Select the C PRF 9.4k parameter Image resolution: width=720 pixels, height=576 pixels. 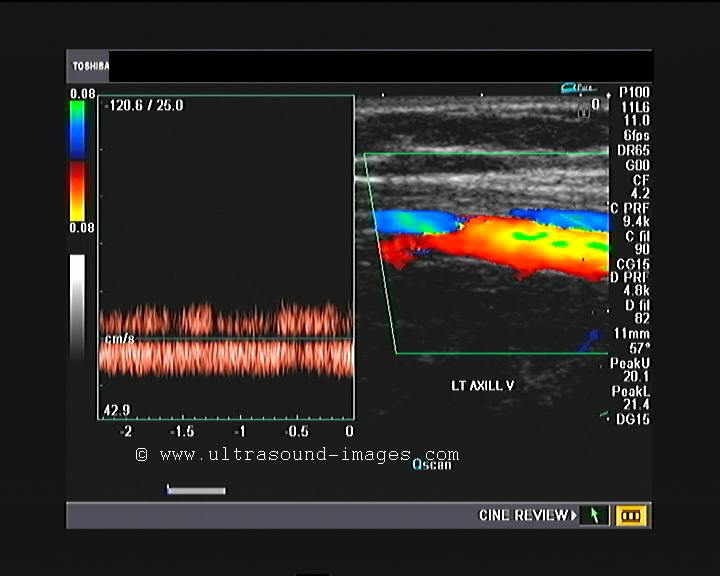[631, 215]
